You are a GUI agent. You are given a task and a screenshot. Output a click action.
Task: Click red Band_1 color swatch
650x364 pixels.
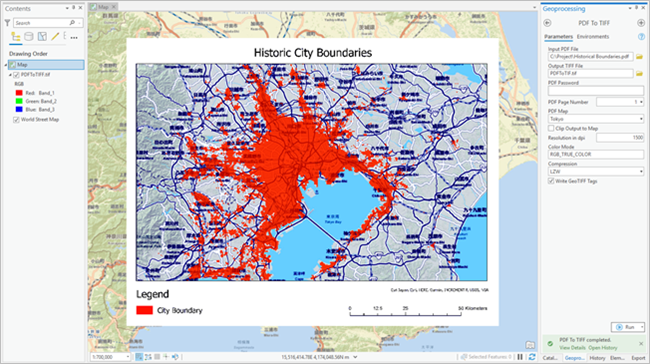tap(19, 93)
